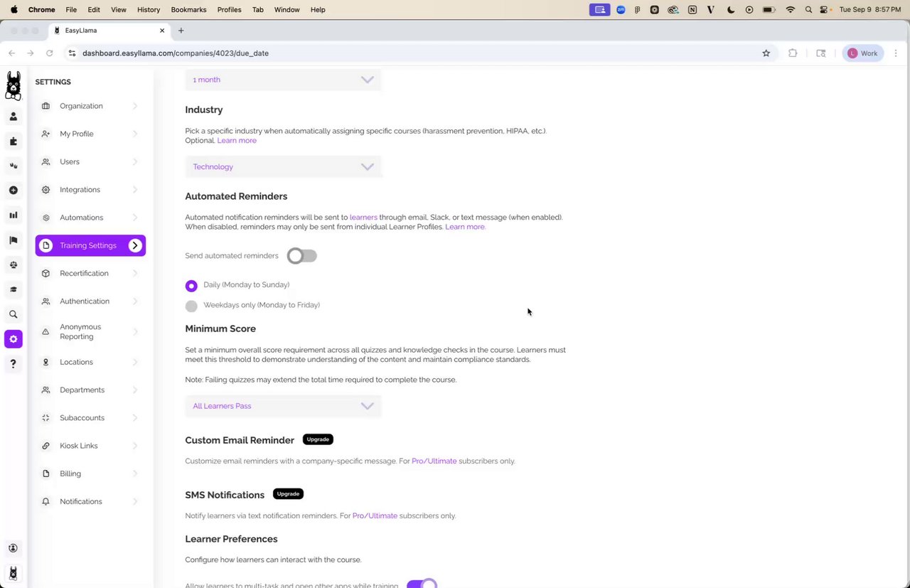The image size is (910, 588).
Task: Click Pro/Ultimate link under Custom Email Reminder
Action: point(434,461)
